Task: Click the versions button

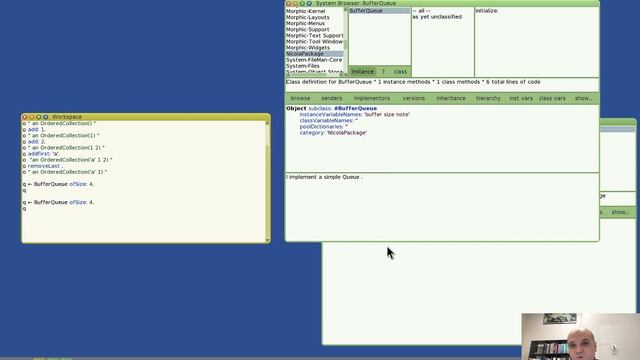Action: coord(413,98)
